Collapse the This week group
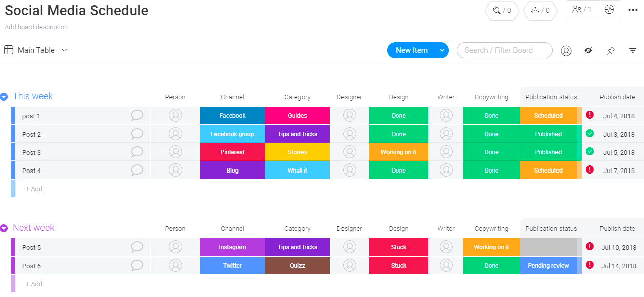This screenshot has height=297, width=644. coord(4,96)
